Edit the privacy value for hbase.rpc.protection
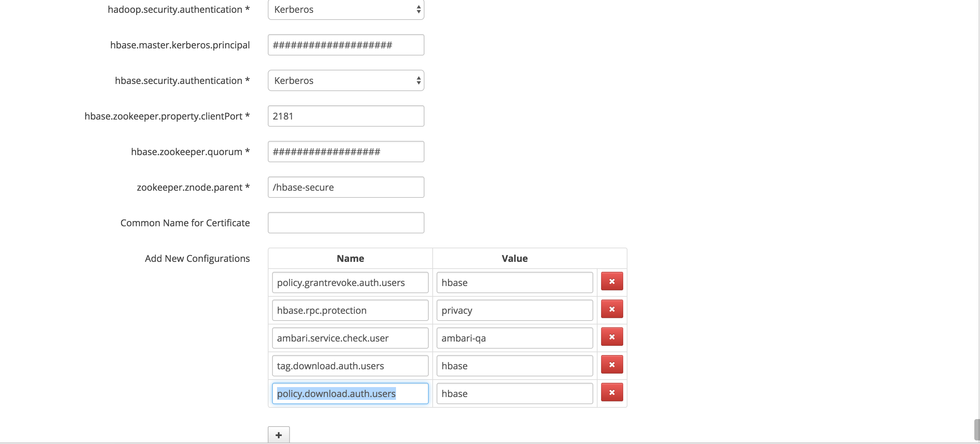The width and height of the screenshot is (980, 444). pyautogui.click(x=514, y=310)
